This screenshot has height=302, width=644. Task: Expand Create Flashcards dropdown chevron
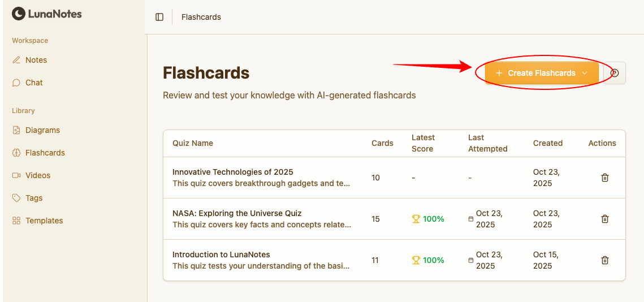coord(585,73)
